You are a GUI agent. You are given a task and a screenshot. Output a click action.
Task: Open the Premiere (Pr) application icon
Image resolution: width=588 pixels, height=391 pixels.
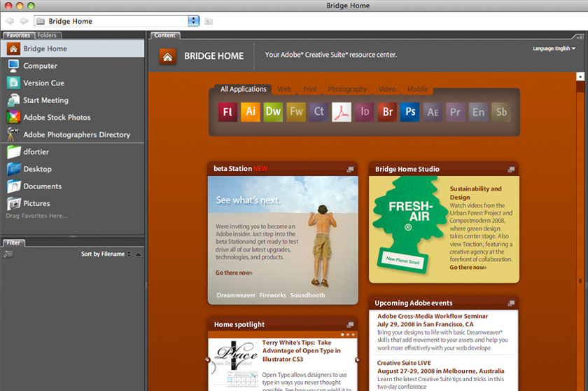coord(455,112)
